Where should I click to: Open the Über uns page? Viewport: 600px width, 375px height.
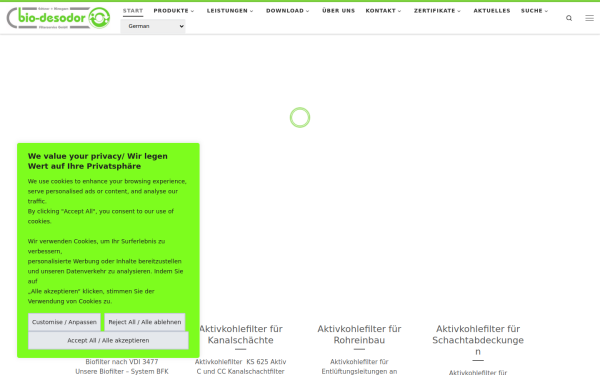[339, 11]
